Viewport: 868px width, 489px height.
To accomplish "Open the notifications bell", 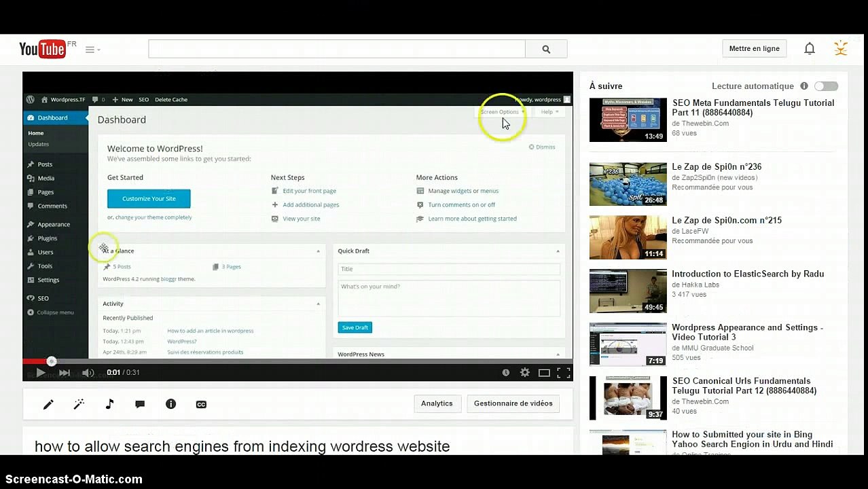I will (x=810, y=49).
